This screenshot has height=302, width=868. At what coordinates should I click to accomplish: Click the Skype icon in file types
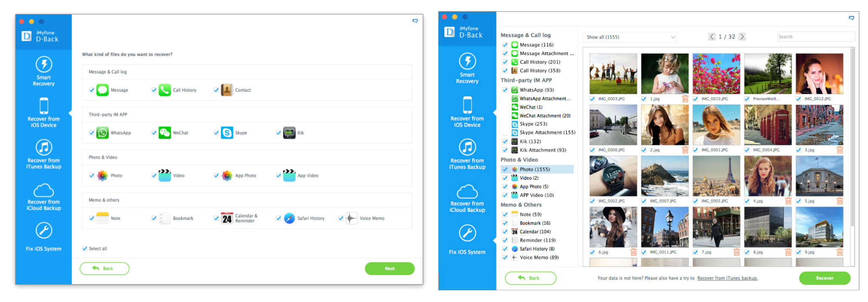[227, 133]
